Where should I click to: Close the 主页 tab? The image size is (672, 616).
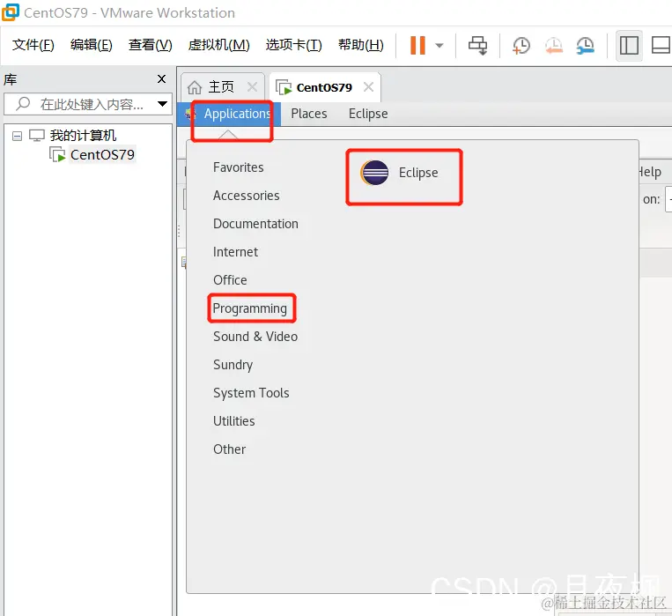click(253, 87)
